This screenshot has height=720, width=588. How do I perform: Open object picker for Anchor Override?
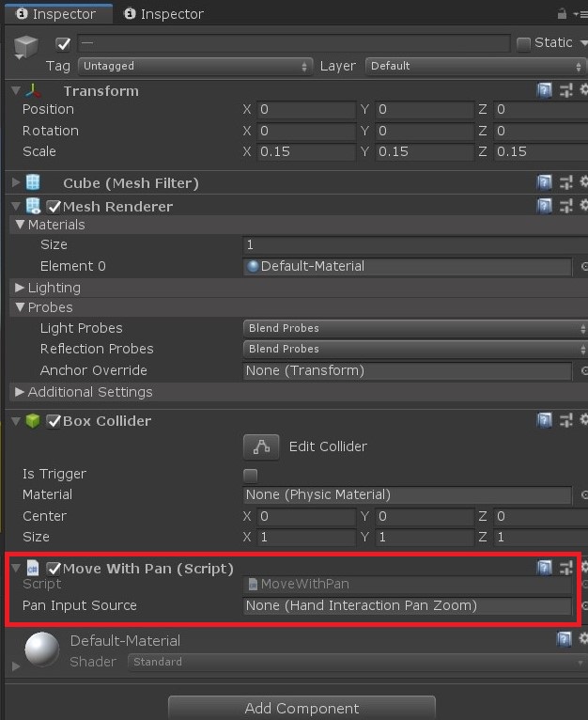pos(584,370)
